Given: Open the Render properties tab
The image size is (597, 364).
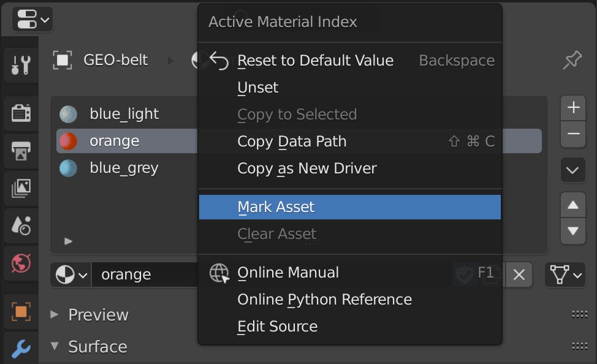Looking at the screenshot, I should pos(21,113).
